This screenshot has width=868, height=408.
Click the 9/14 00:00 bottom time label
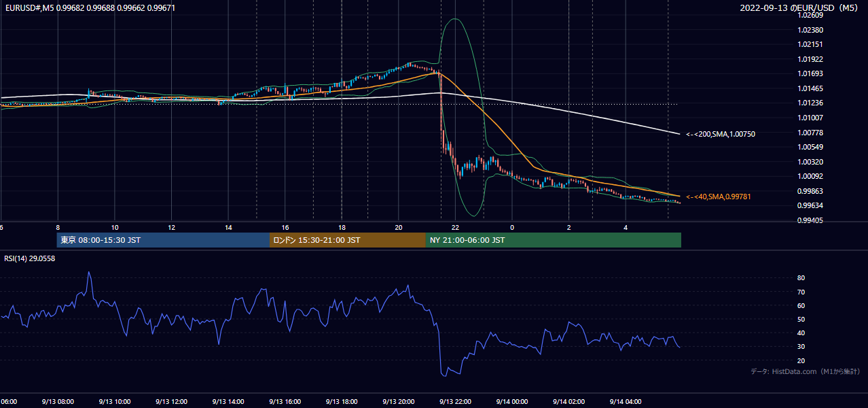tap(512, 402)
